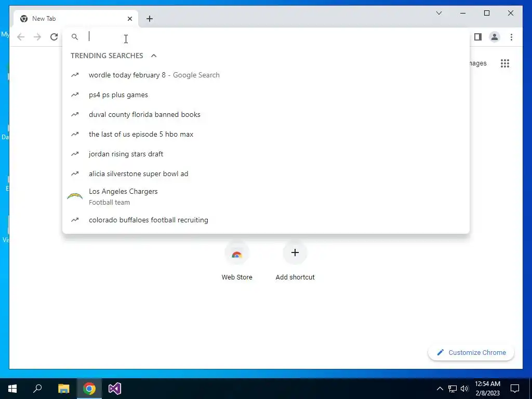This screenshot has height=399, width=532.
Task: Click the Chargers team logo icon
Action: 75,196
